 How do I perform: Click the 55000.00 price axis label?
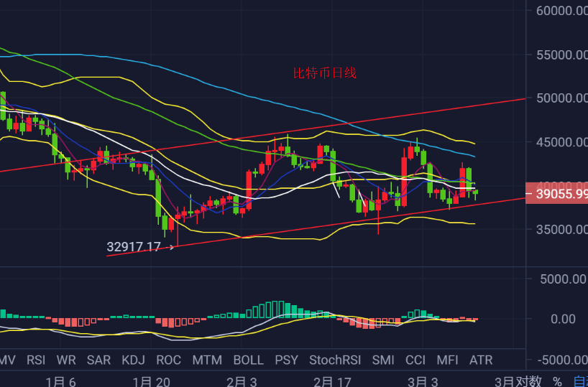pyautogui.click(x=561, y=55)
